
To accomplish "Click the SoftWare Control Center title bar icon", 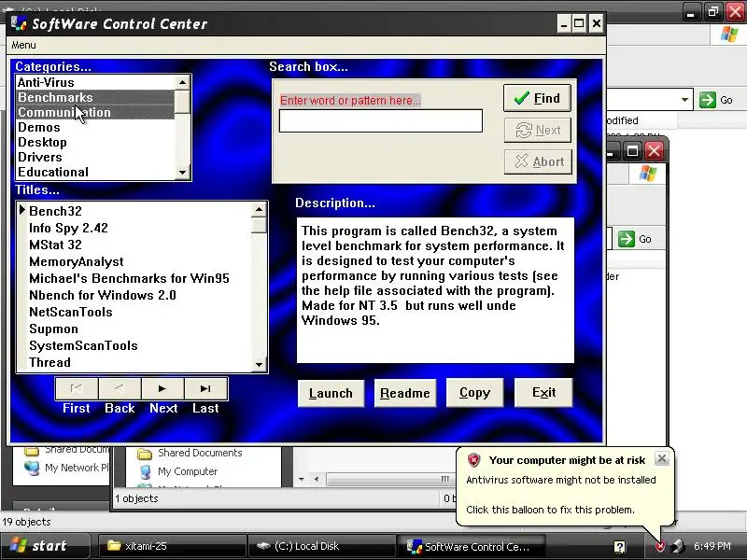I will pyautogui.click(x=19, y=22).
